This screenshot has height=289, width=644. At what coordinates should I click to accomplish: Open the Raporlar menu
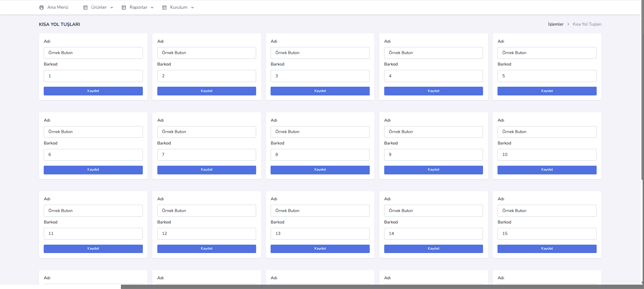pyautogui.click(x=138, y=7)
